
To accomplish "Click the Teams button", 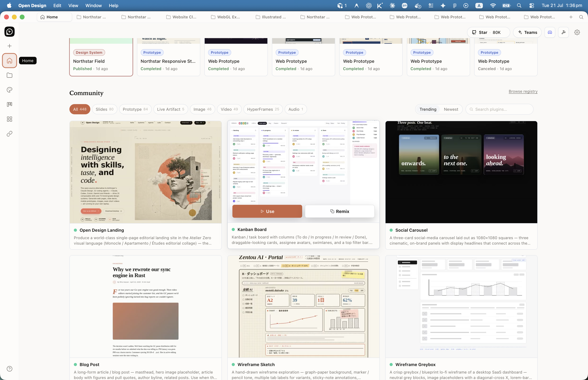I will pos(527,32).
